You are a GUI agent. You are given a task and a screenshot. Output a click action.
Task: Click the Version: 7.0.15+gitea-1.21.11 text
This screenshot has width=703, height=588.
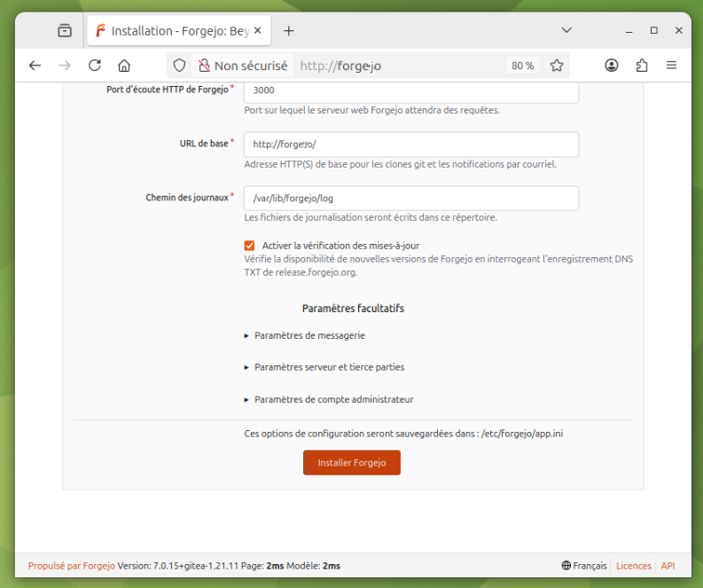click(x=178, y=566)
